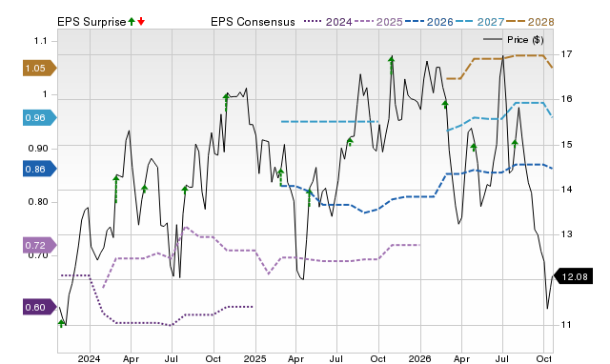
Task: Select the EPS Surprise legend label
Action: coord(91,22)
